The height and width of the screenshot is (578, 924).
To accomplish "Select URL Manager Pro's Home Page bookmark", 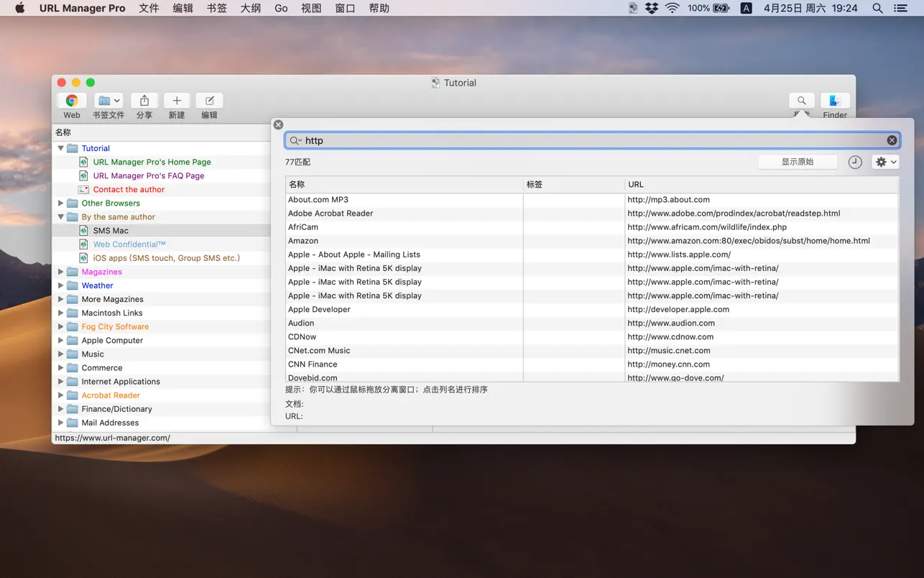I will click(x=152, y=162).
